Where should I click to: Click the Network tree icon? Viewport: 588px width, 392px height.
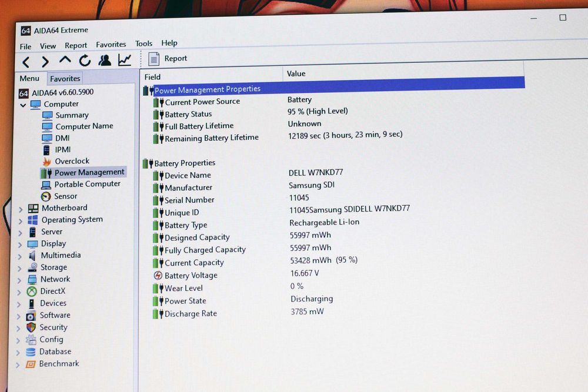click(32, 279)
